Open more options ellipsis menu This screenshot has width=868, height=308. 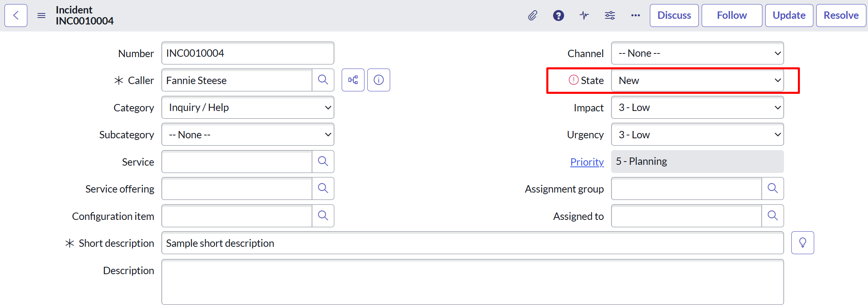(x=635, y=16)
